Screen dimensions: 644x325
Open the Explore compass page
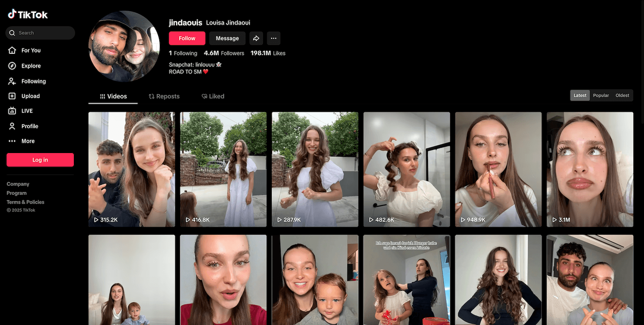point(31,66)
